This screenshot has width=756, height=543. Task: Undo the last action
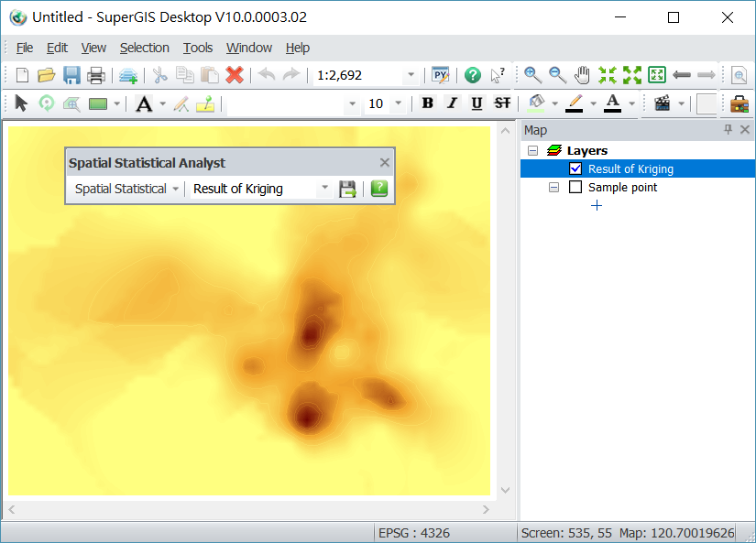(x=267, y=75)
